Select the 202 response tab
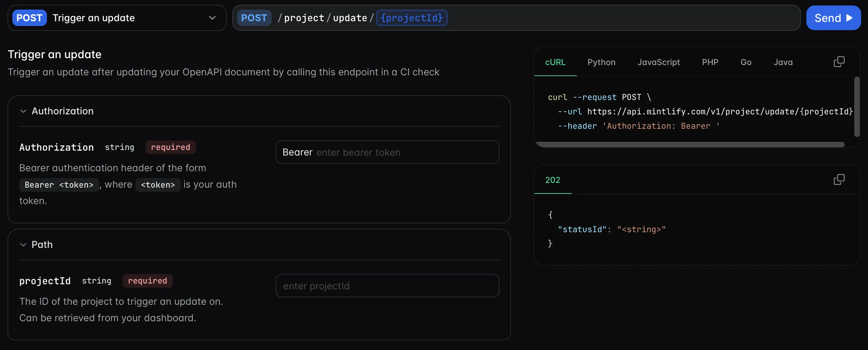 pyautogui.click(x=553, y=180)
